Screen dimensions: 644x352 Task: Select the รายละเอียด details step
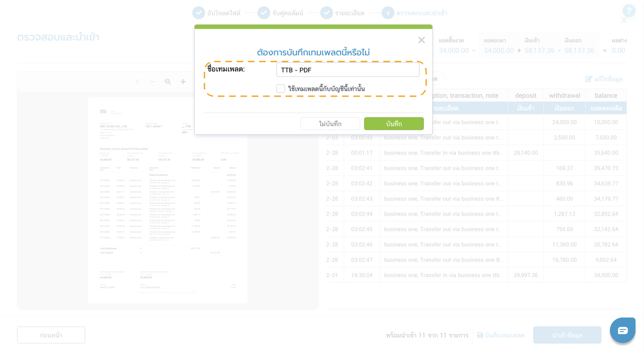pos(343,13)
